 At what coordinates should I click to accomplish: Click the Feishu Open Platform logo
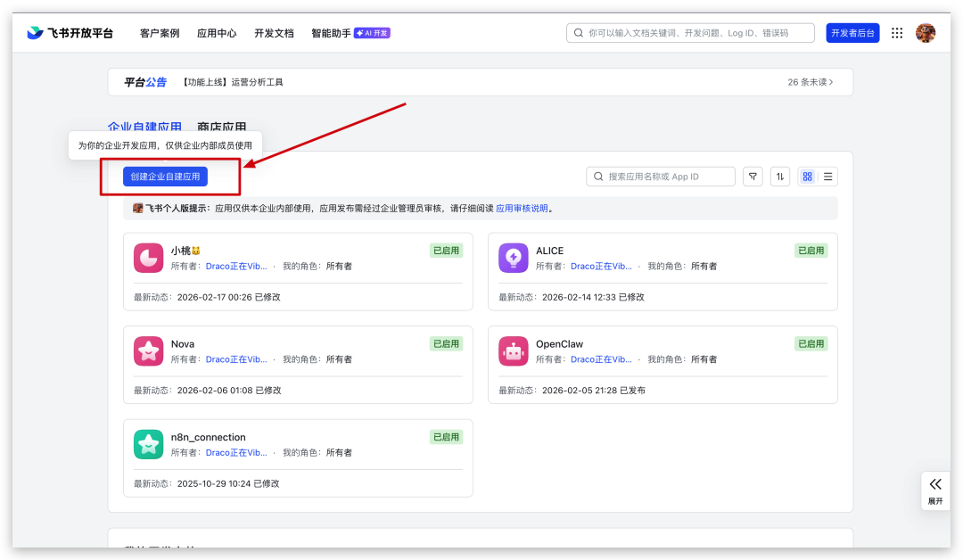pos(70,33)
